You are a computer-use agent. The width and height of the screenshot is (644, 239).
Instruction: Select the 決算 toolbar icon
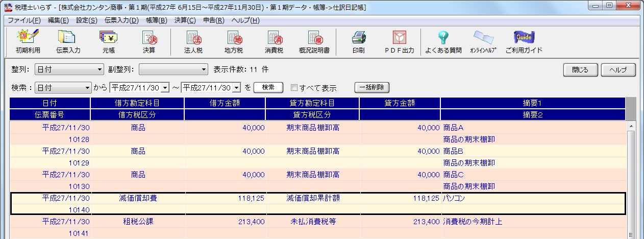click(x=149, y=41)
